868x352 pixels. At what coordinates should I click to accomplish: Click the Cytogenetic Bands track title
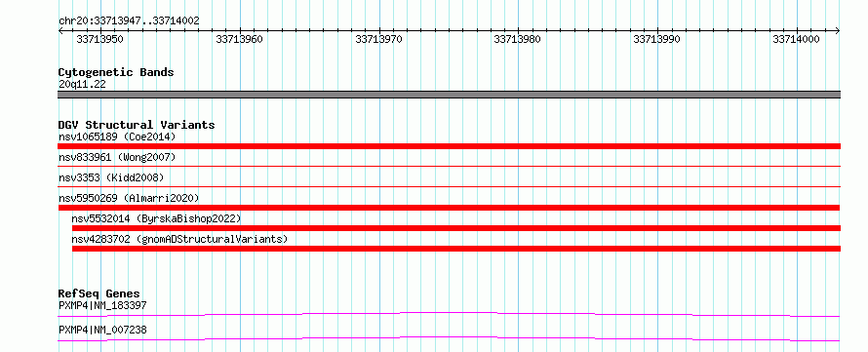pos(116,72)
